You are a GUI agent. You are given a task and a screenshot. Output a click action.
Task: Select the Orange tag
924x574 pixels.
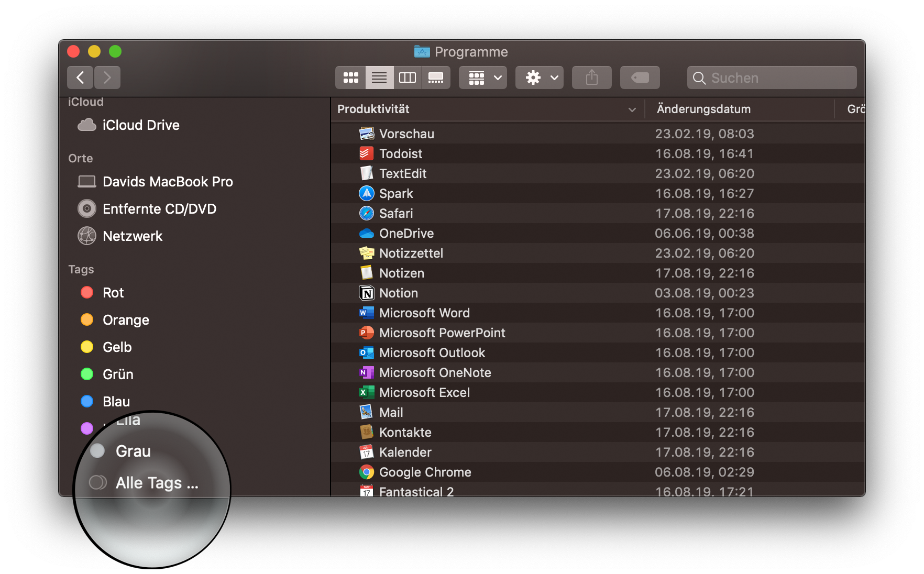coord(115,320)
